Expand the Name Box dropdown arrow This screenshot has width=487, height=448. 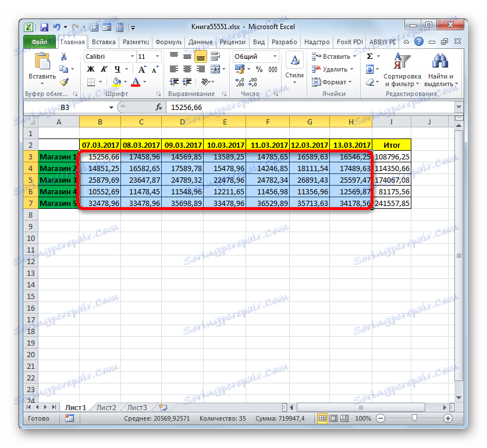(111, 108)
